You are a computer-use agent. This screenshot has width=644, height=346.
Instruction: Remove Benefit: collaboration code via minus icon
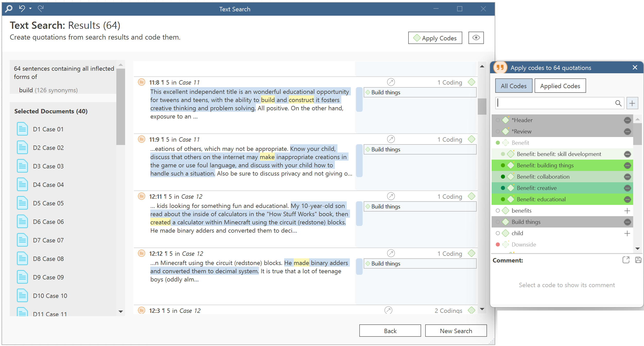click(x=627, y=177)
